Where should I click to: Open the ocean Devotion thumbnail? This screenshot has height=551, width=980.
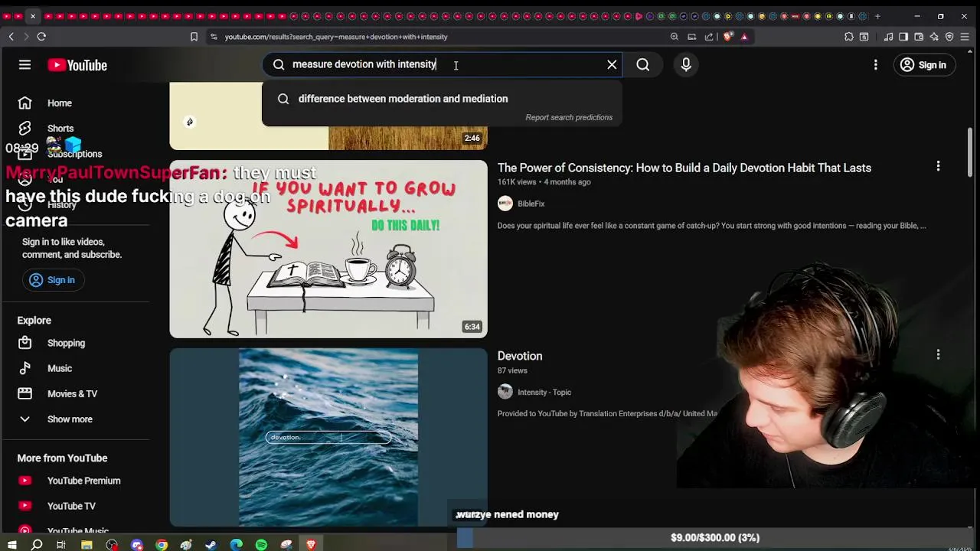point(328,438)
